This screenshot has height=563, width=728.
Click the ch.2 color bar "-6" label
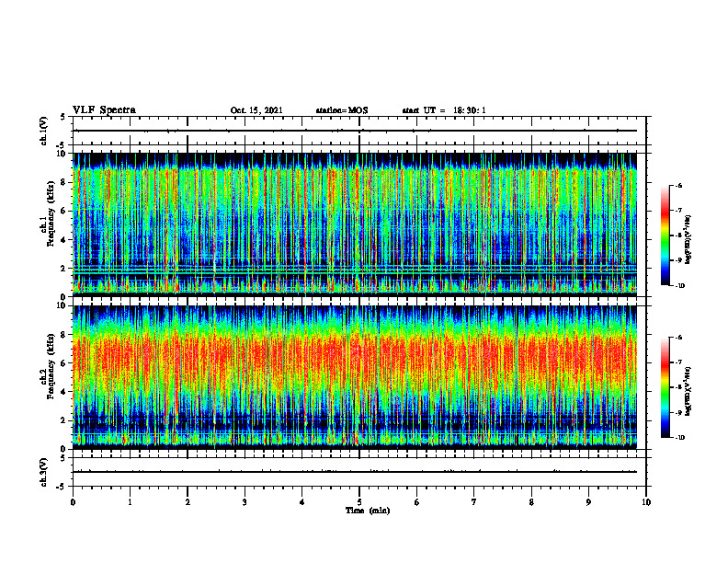point(678,338)
